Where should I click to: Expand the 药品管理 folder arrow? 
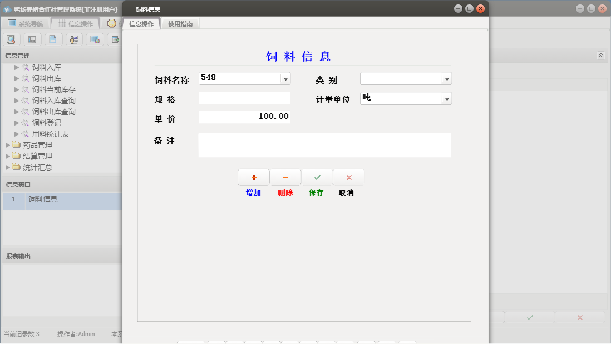point(7,145)
